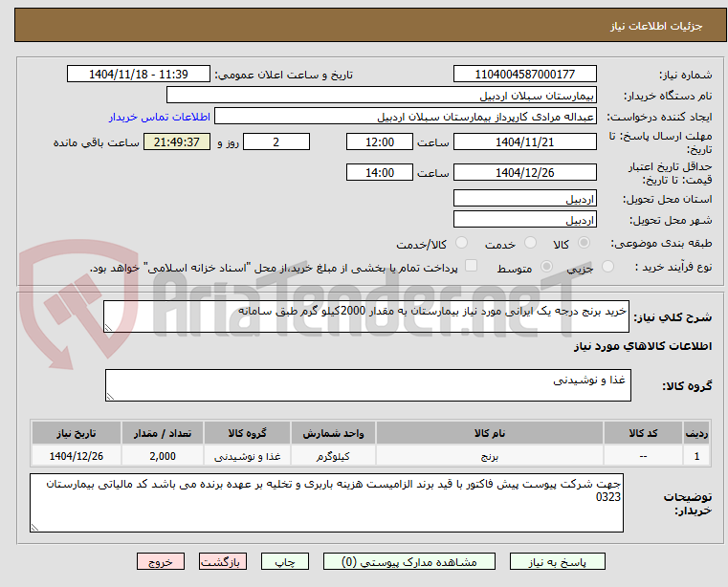Screen dimensions: 728x587
Task: Click the شرح کلی نیاز description textarea
Action: [366, 316]
